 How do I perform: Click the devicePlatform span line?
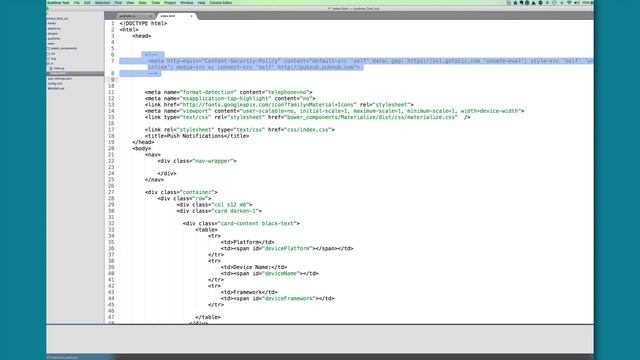pyautogui.click(x=287, y=248)
